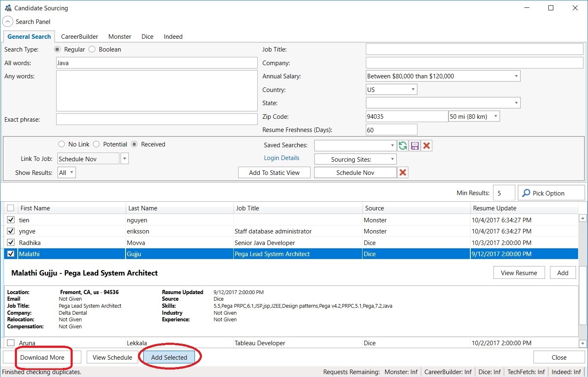Uncheck Radhika Movva's row checkbox

click(x=11, y=243)
